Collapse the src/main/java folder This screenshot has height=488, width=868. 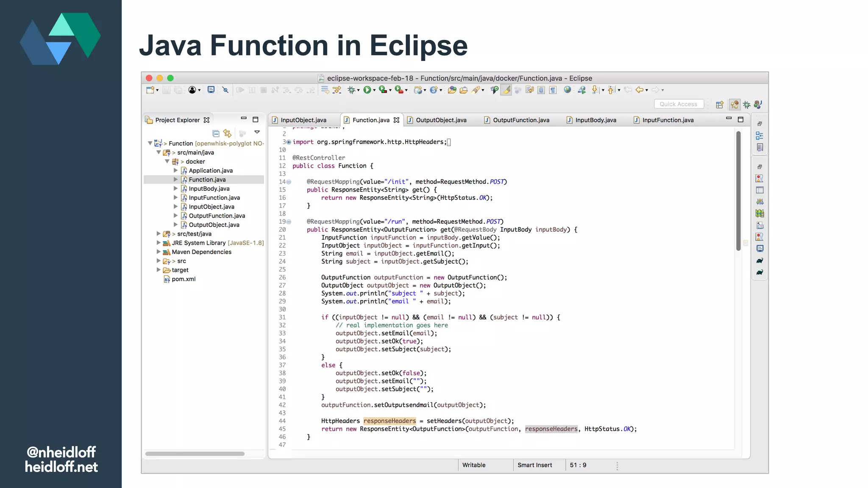tap(159, 152)
